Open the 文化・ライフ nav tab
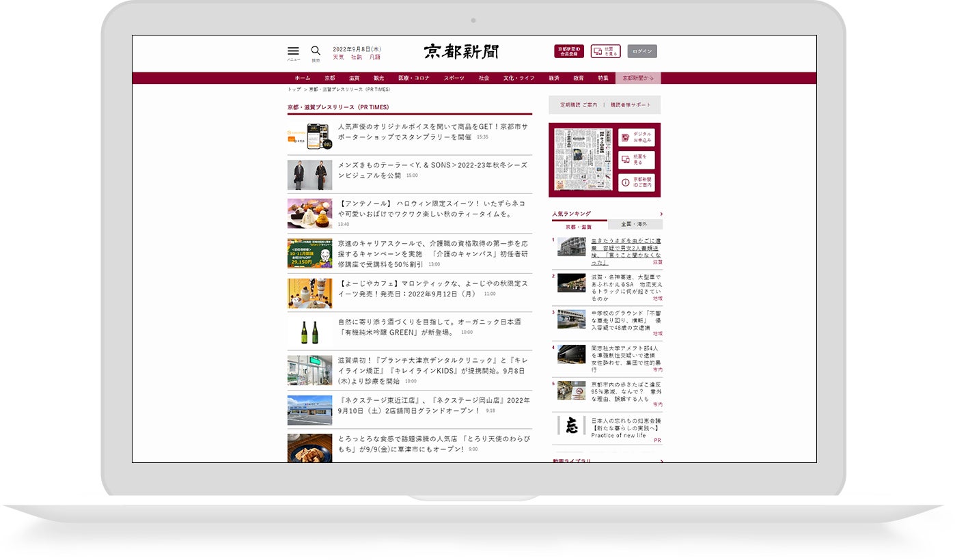The width and height of the screenshot is (955, 560). coord(519,78)
